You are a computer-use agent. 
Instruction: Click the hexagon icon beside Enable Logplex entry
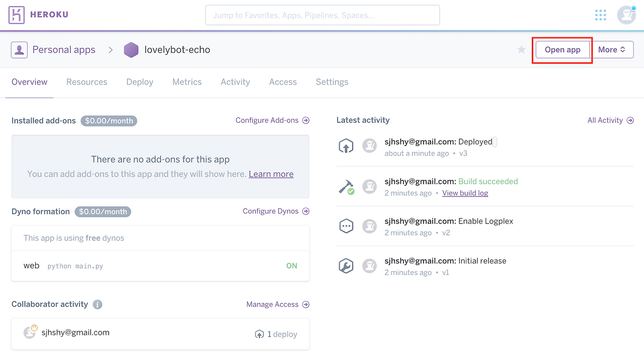click(x=346, y=226)
